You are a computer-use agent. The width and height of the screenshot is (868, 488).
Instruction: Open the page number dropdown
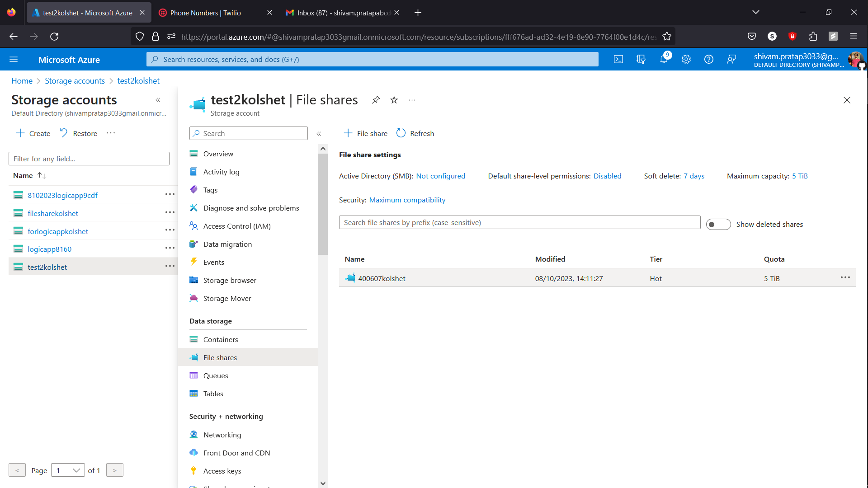(x=68, y=470)
